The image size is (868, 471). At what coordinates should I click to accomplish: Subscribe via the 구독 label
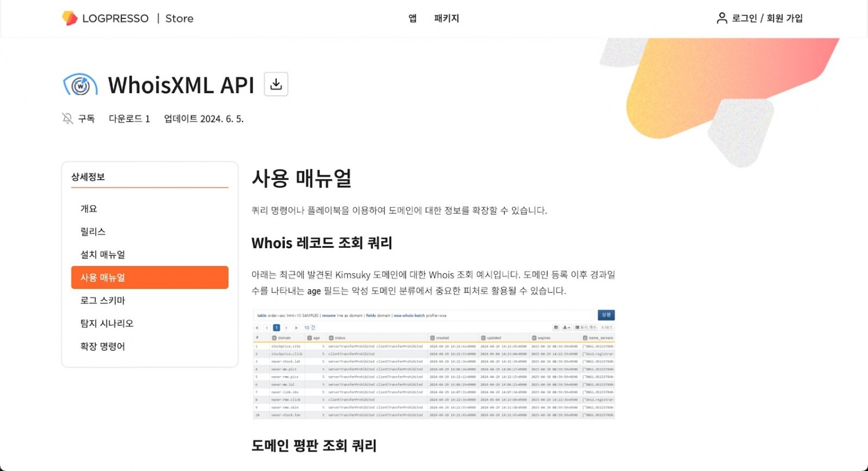86,119
